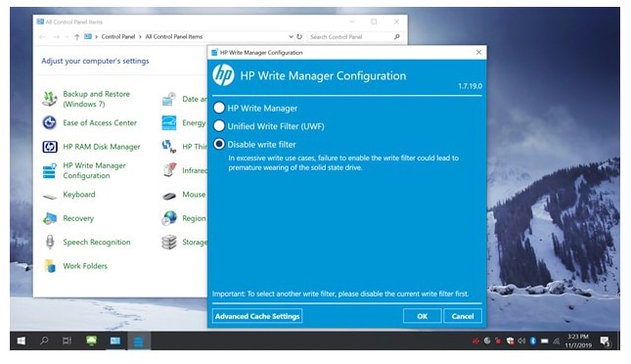The image size is (631, 364).
Task: Open the Region globe icon
Action: pos(169,218)
